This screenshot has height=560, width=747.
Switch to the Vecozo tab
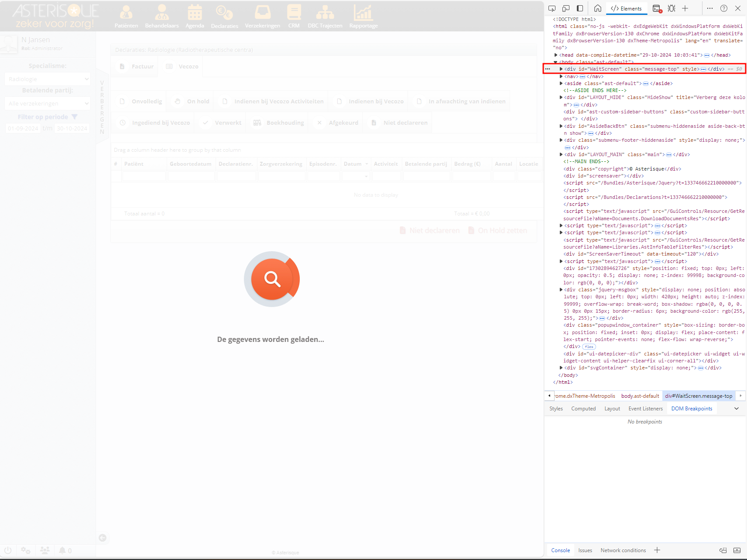[x=182, y=66]
